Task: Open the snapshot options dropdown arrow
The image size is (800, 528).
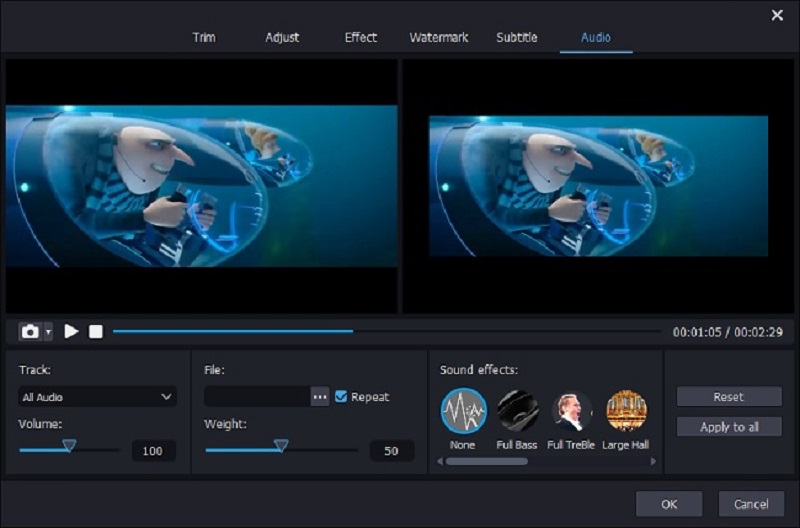Action: point(48,331)
